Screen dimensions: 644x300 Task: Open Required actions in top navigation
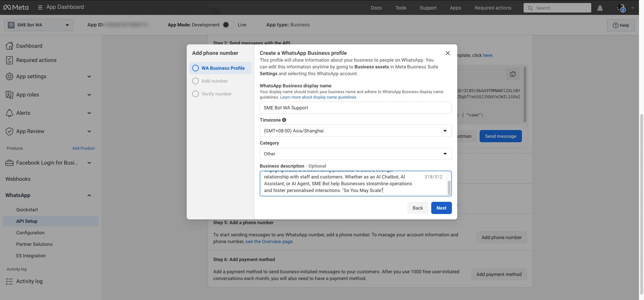tap(493, 8)
